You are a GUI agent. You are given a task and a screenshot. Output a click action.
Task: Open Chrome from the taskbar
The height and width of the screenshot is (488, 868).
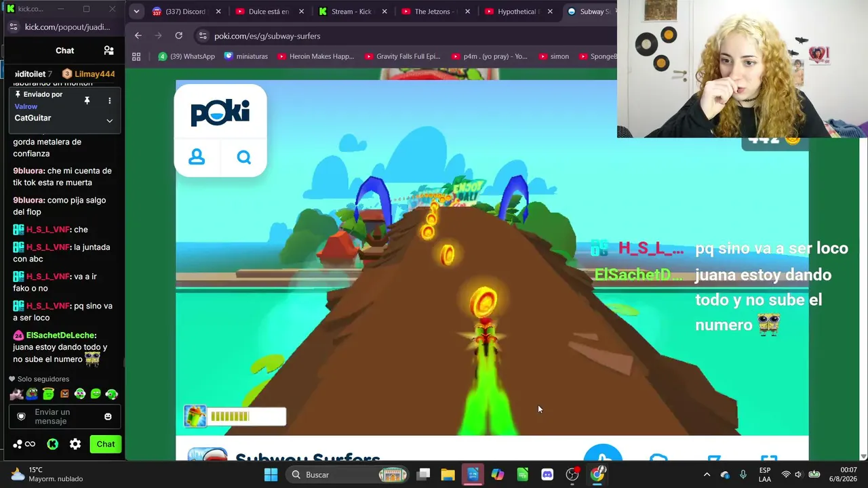tap(597, 474)
